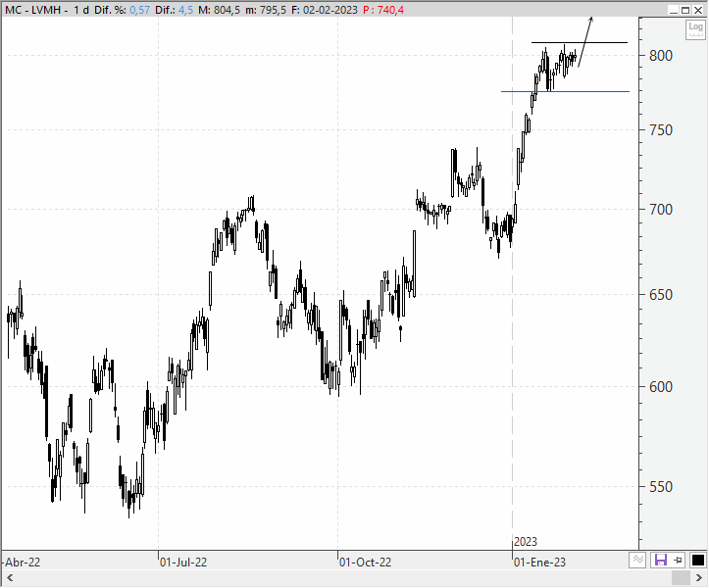Click the '2023' year marker label
The width and height of the screenshot is (709, 588).
pos(526,541)
